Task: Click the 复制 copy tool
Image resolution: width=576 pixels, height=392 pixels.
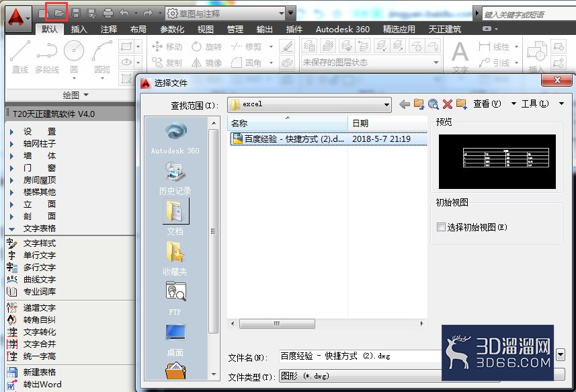Action: [x=167, y=63]
